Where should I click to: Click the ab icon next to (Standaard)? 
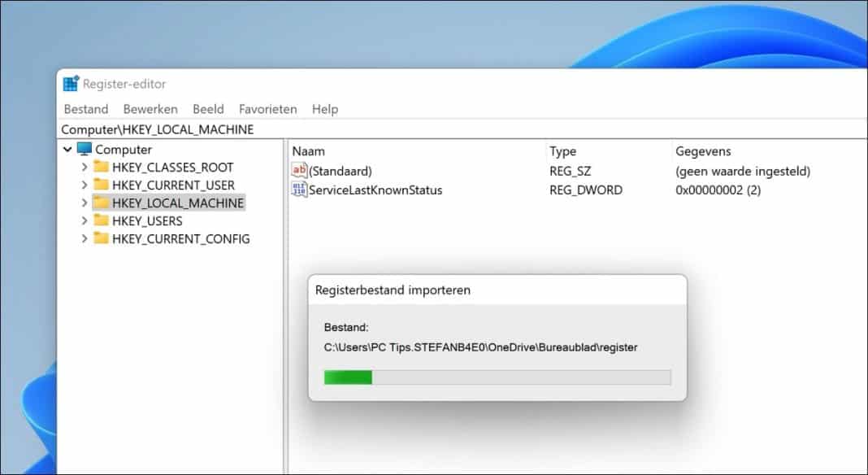coord(297,171)
